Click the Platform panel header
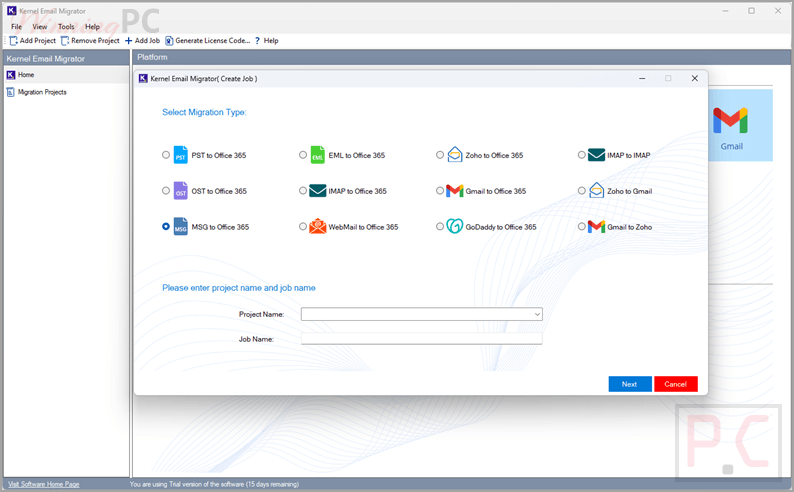The width and height of the screenshot is (794, 492). click(x=462, y=57)
